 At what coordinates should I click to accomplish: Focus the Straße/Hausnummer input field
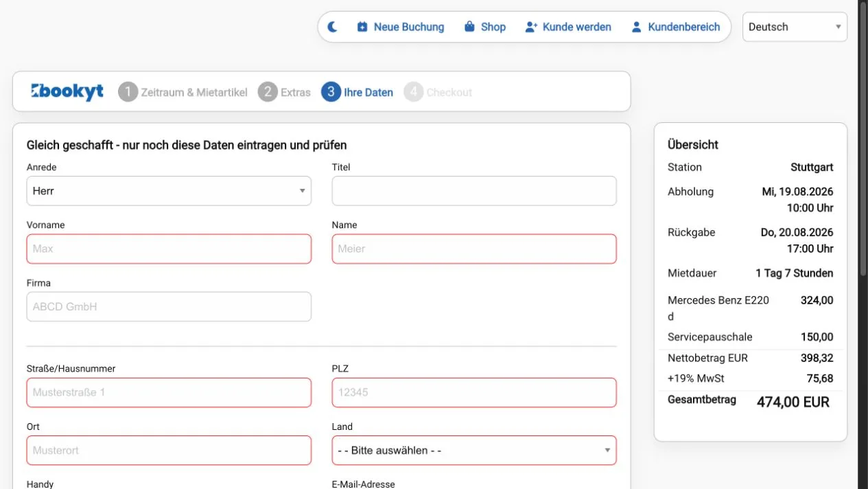[x=169, y=392]
